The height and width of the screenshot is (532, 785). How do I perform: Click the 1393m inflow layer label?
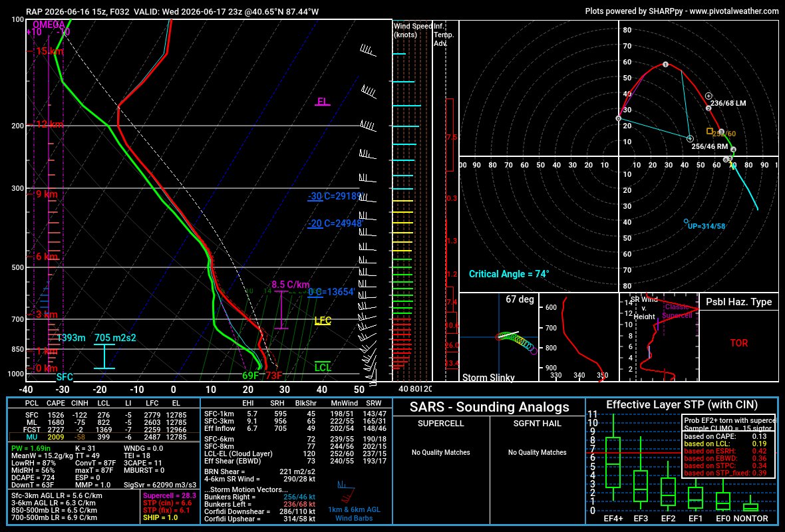pos(71,338)
